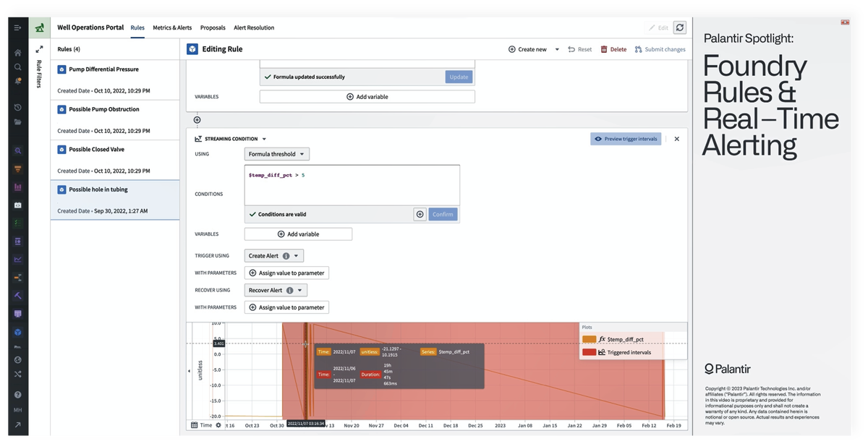Click the calendar icon next to Time
The width and height of the screenshot is (868, 444).
(192, 425)
